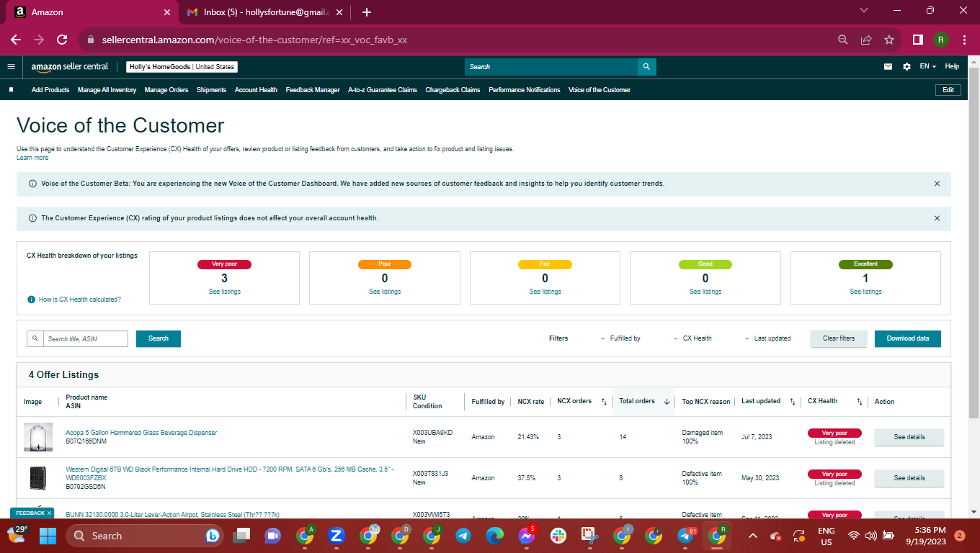Open the messages envelope icon
The image size is (980, 553).
click(x=888, y=66)
